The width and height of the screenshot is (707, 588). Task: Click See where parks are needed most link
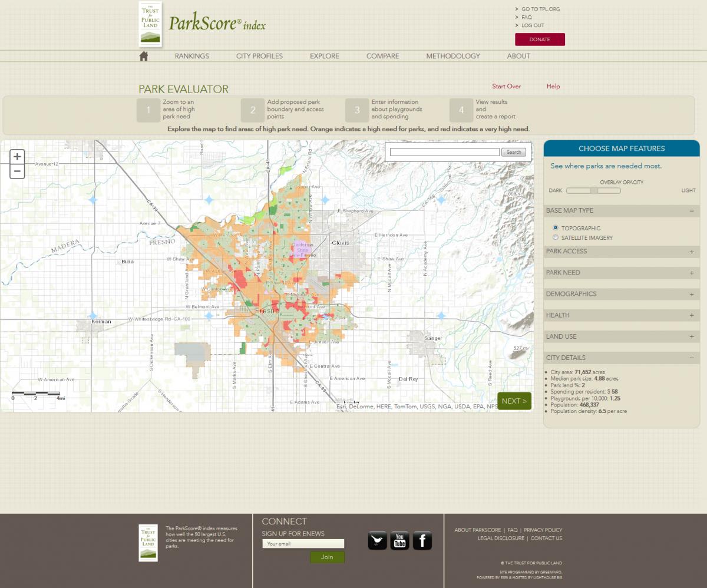606,166
